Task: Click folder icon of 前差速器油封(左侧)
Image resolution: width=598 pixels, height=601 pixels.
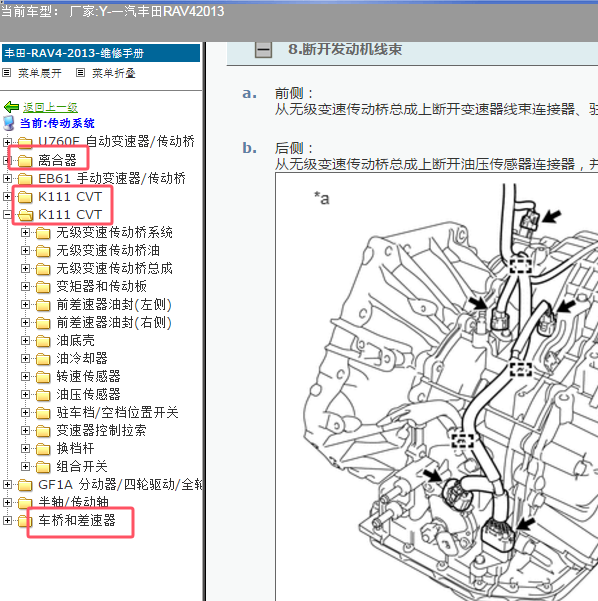Action: coord(43,305)
